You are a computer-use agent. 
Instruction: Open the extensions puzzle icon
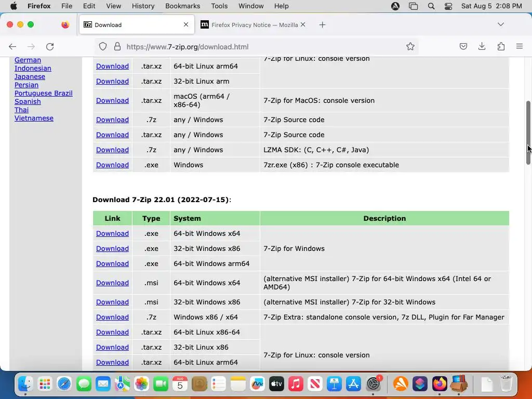(501, 46)
